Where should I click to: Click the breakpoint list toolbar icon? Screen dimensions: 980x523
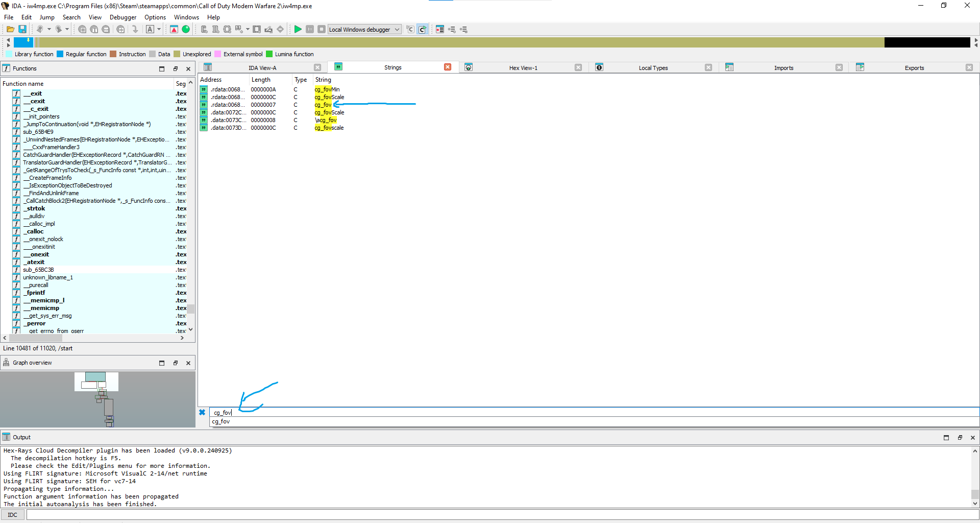[x=440, y=29]
